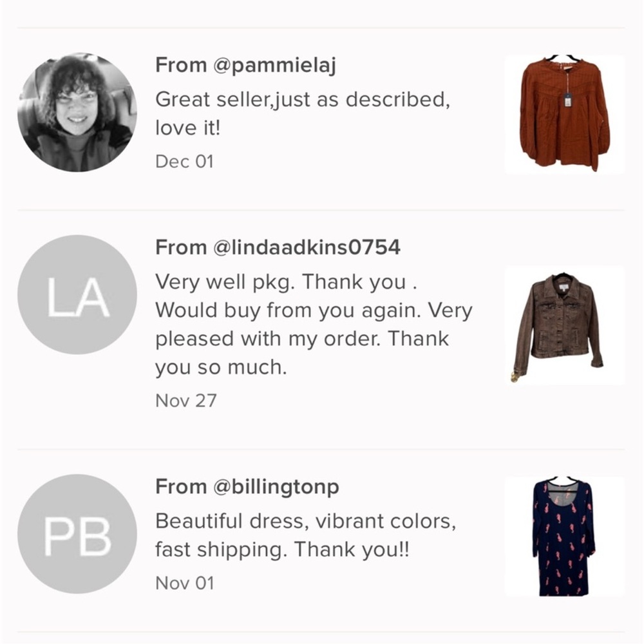The width and height of the screenshot is (644, 644).
Task: Tap the PB initials avatar
Action: (x=77, y=533)
